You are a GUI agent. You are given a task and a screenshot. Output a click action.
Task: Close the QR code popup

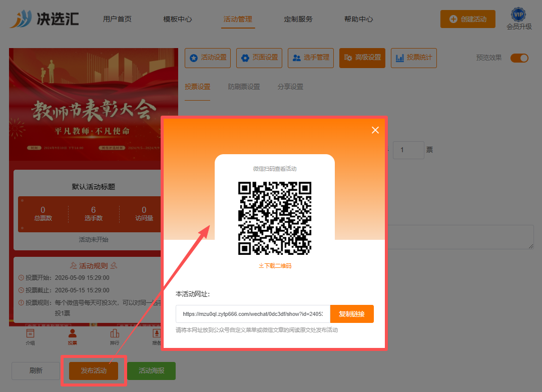[375, 130]
